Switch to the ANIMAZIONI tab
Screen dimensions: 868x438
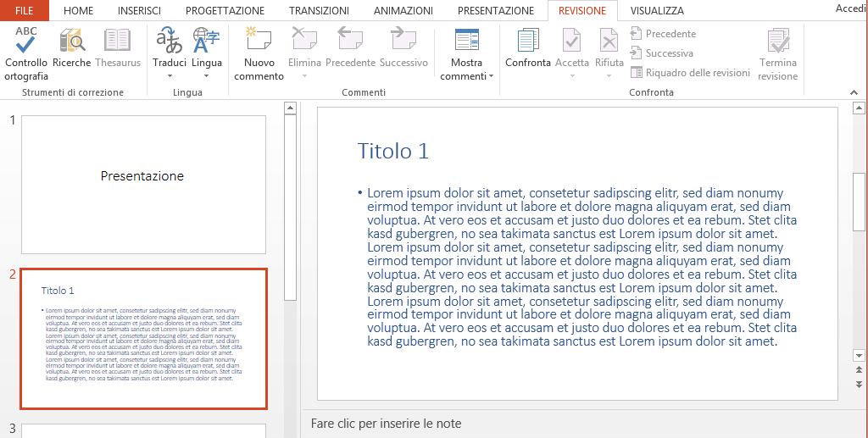tap(403, 10)
